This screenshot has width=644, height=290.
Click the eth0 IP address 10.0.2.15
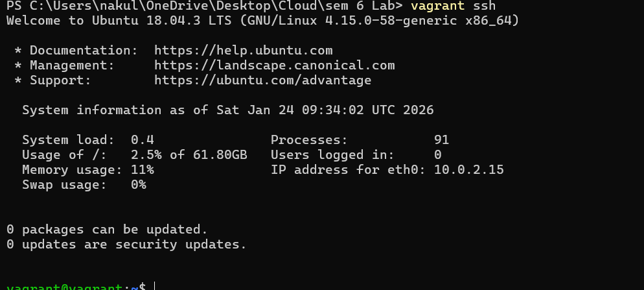point(468,170)
